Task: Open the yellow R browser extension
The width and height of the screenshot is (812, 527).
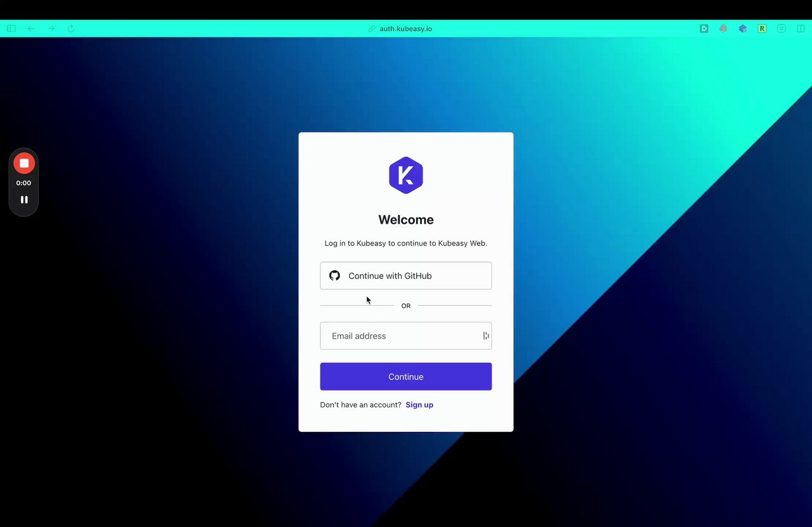Action: click(762, 29)
